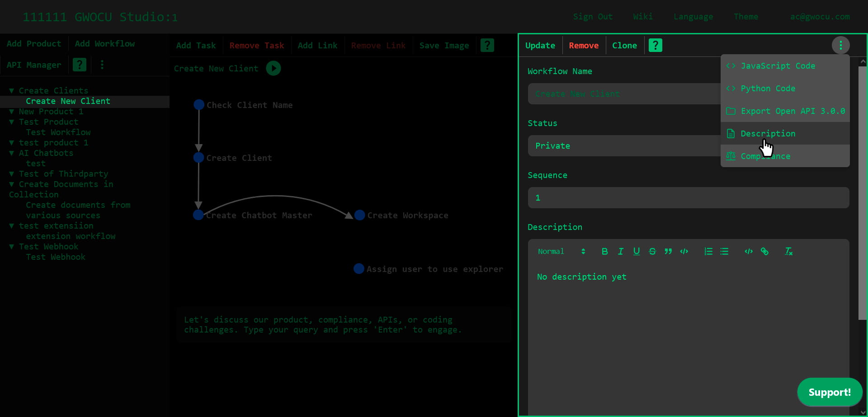Click Add Link in the canvas toolbar
The width and height of the screenshot is (868, 417).
tap(317, 45)
